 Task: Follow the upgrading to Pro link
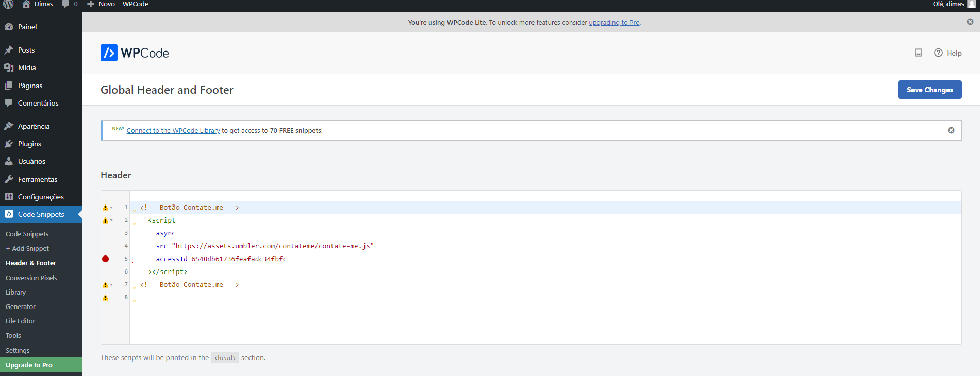pyautogui.click(x=614, y=23)
